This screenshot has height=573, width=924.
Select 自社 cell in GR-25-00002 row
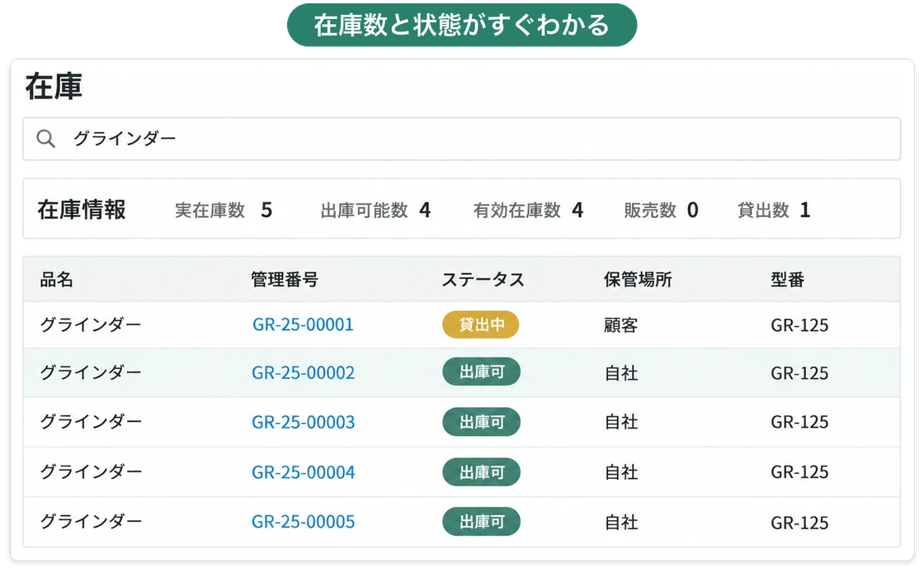(621, 373)
